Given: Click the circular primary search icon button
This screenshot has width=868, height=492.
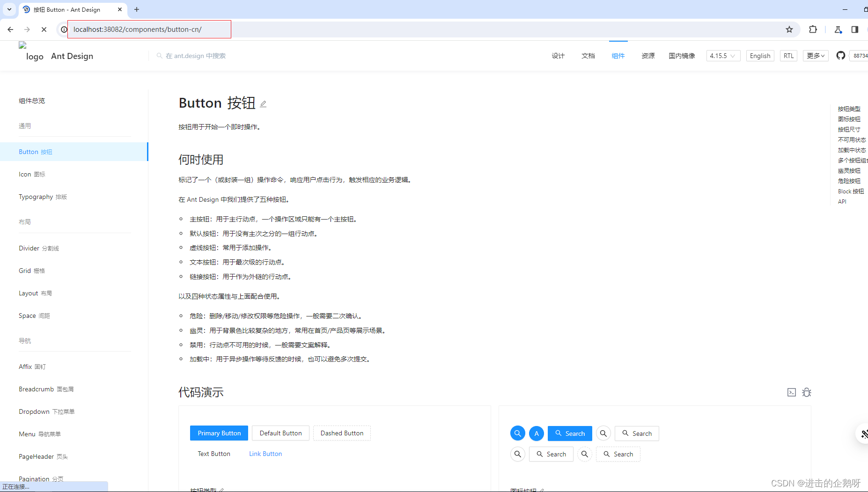Looking at the screenshot, I should click(518, 433).
